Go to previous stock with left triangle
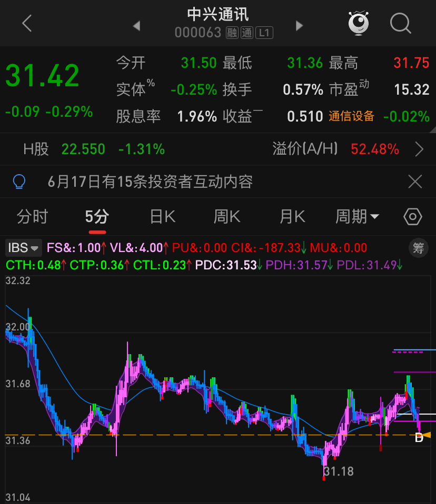Image resolution: width=436 pixels, height=504 pixels. point(137,26)
